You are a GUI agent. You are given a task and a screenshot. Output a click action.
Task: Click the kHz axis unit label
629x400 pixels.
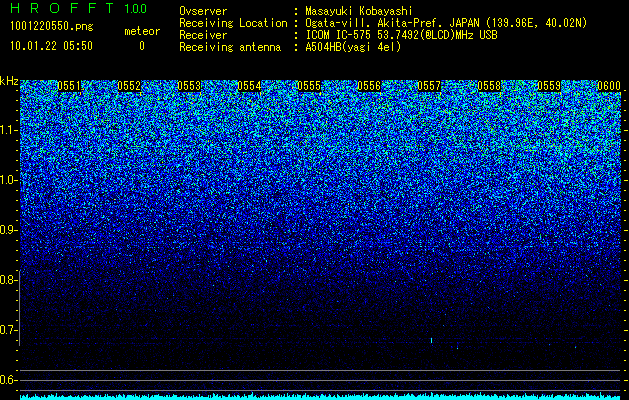[9, 81]
